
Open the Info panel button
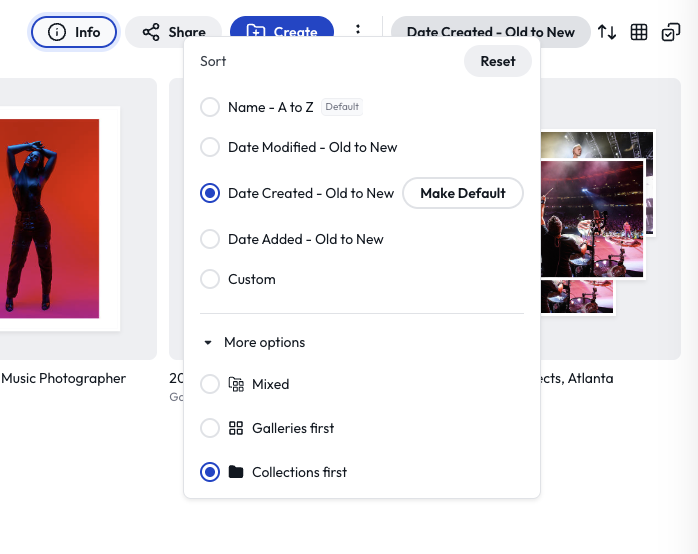click(74, 32)
